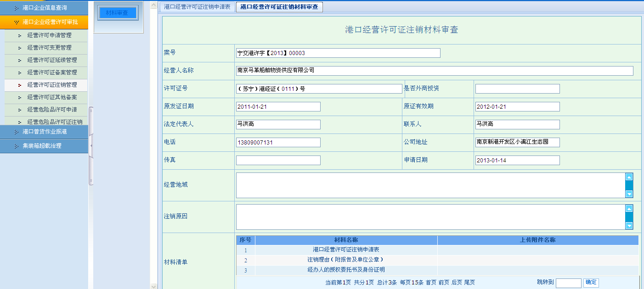Click the up arrow in 经营地域 textarea
This screenshot has width=644, height=289.
pyautogui.click(x=629, y=177)
